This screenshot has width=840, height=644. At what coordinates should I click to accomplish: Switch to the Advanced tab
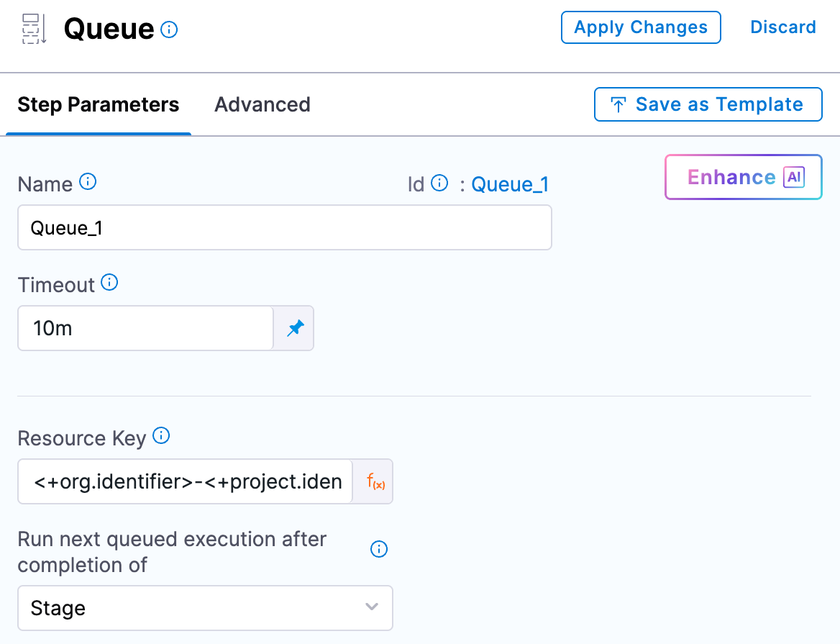(262, 105)
